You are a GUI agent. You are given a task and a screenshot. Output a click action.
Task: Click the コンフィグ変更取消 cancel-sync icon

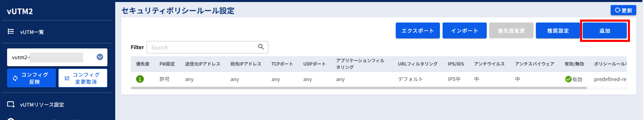point(67,78)
